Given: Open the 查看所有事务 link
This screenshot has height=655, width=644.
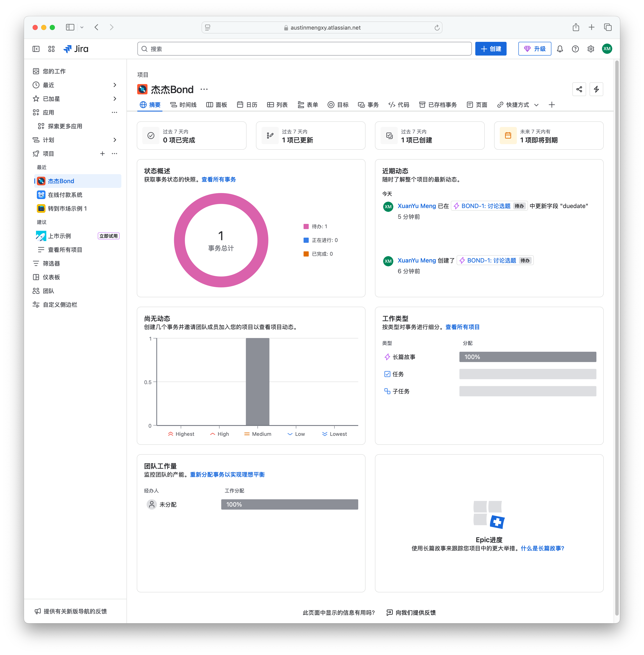Looking at the screenshot, I should pos(218,179).
